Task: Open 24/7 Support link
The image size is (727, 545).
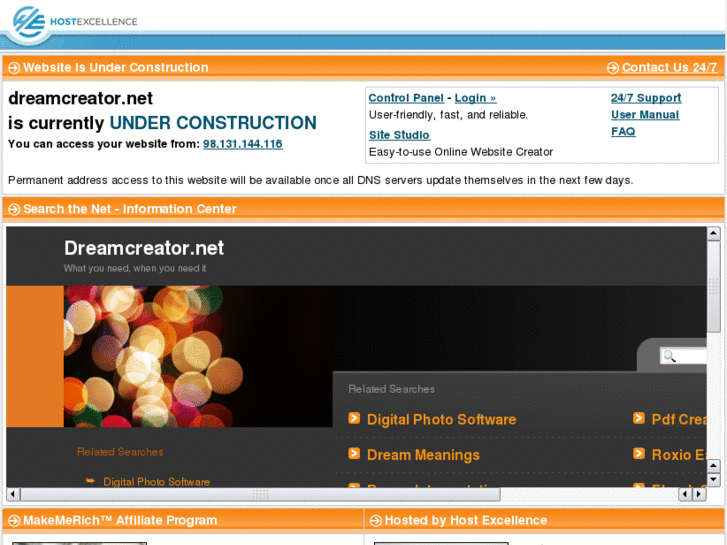Action: [x=646, y=98]
